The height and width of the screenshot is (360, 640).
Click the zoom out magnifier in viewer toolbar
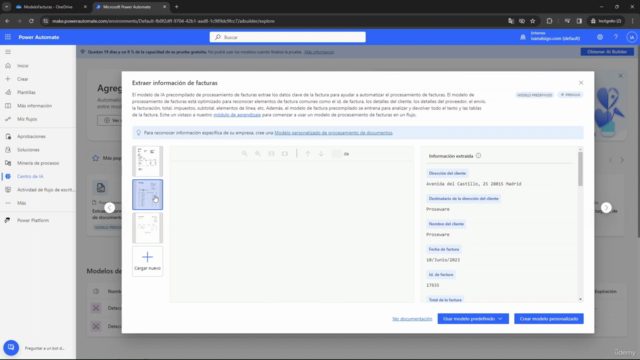(244, 154)
